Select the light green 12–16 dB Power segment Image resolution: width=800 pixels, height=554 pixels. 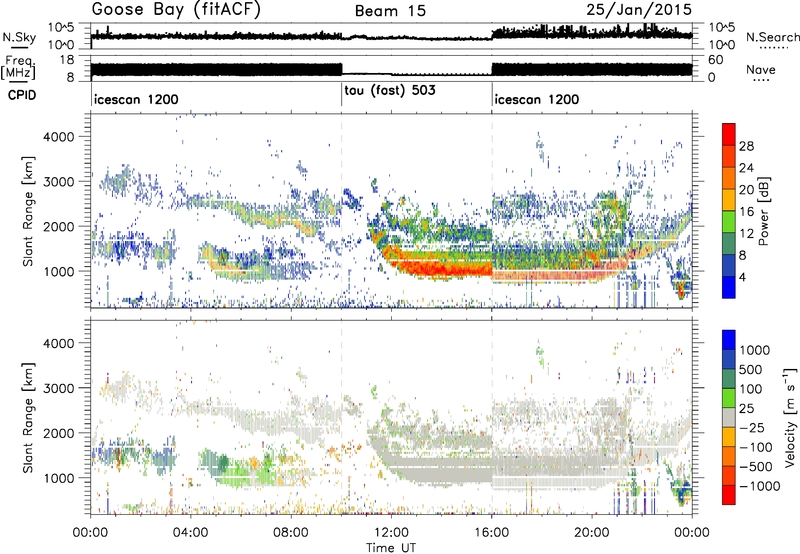pos(729,222)
